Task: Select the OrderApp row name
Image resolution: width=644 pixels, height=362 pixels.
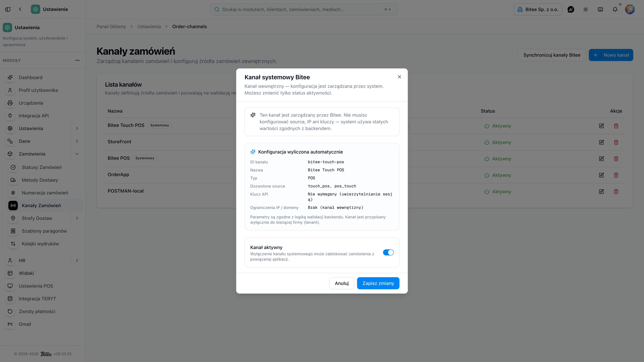Action: click(118, 175)
